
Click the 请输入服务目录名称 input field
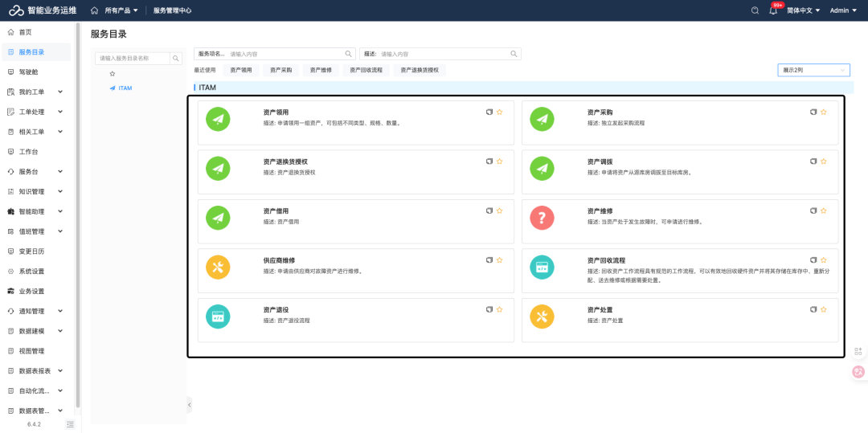coord(133,58)
